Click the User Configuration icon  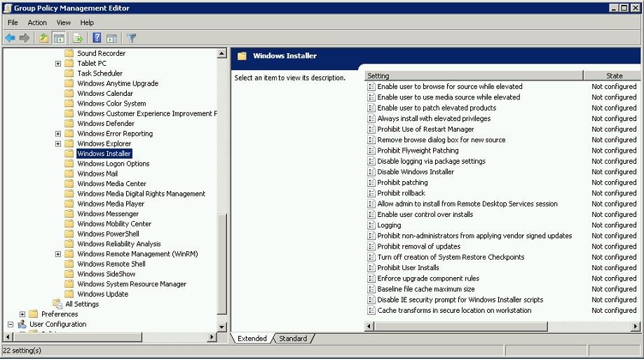pyautogui.click(x=22, y=324)
